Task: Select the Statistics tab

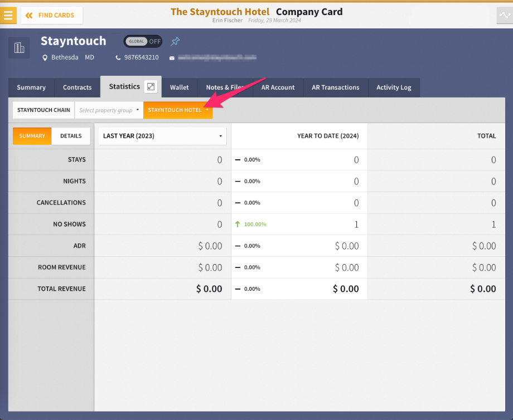Action: [124, 86]
